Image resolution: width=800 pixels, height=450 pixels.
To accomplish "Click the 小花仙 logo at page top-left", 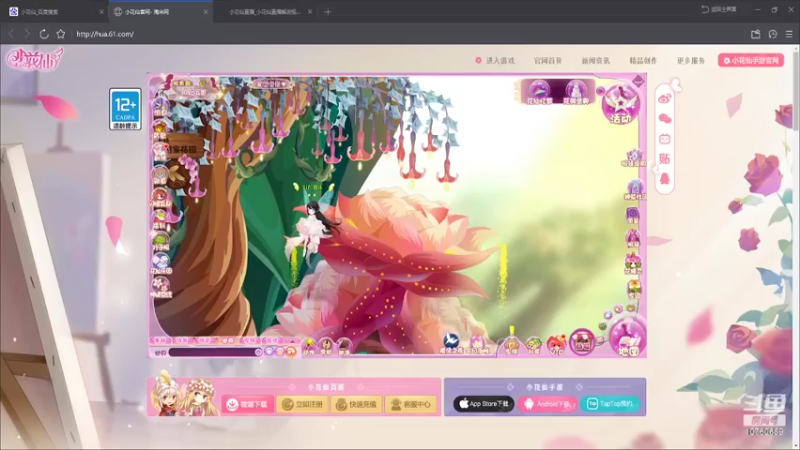I will tap(34, 59).
